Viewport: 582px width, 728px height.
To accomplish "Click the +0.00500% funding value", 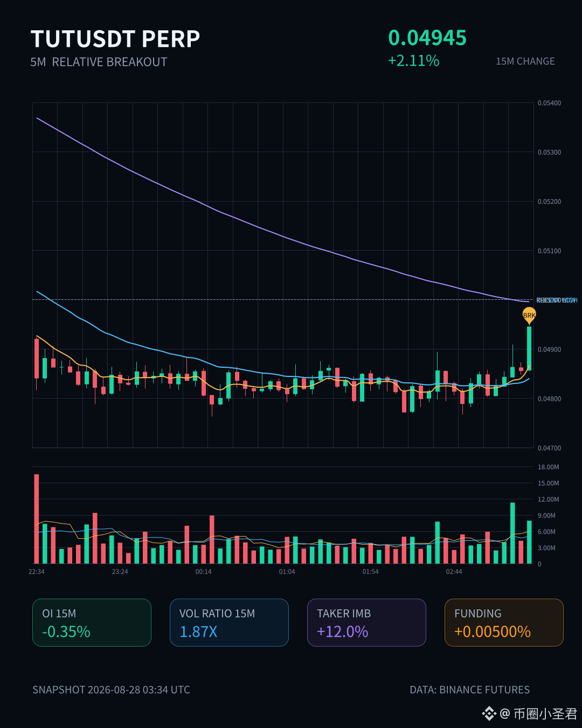I will [493, 631].
